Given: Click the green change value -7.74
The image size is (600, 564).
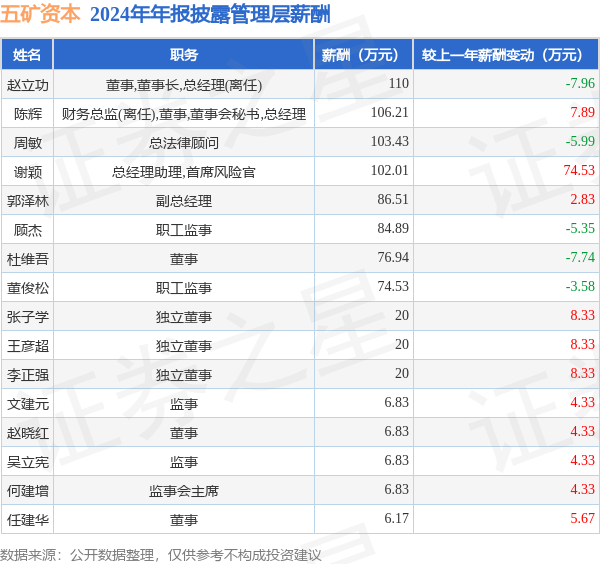Looking at the screenshot, I should pos(580,257).
